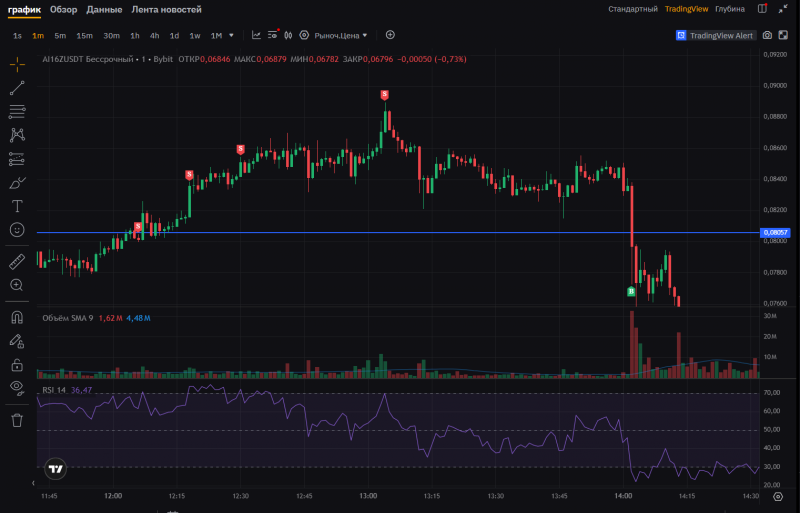Switch to the Обзор tab
800x513 pixels.
63,9
